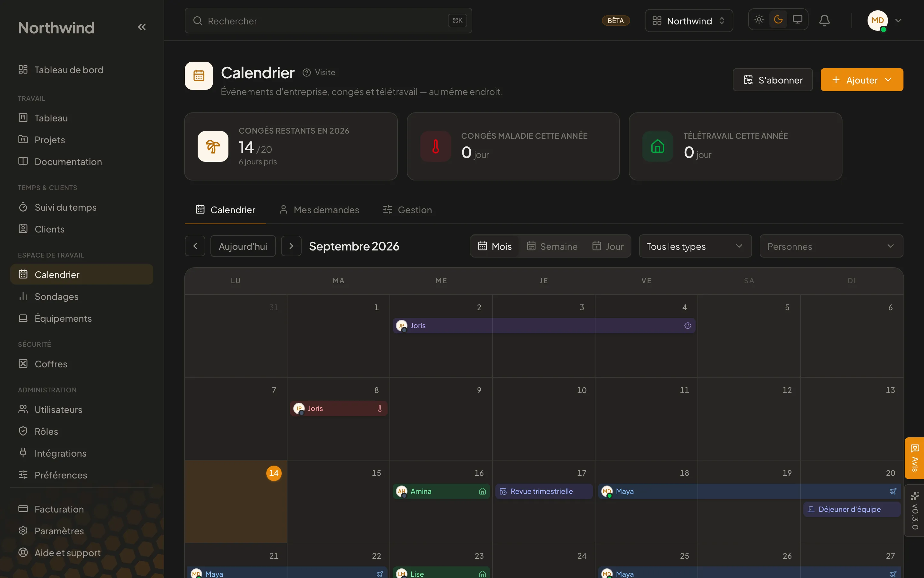The height and width of the screenshot is (578, 924).
Task: Select the Calendrier tab
Action: point(225,210)
